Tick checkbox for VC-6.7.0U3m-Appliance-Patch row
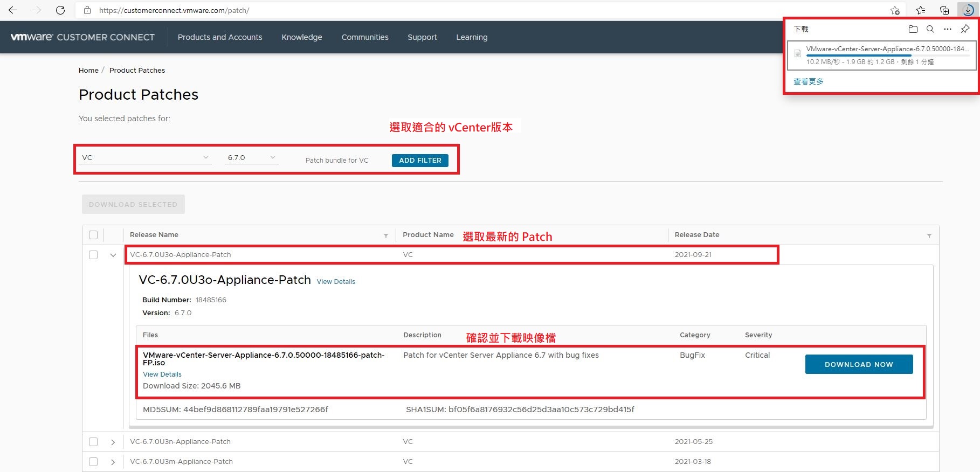The height and width of the screenshot is (472, 980). pos(93,462)
